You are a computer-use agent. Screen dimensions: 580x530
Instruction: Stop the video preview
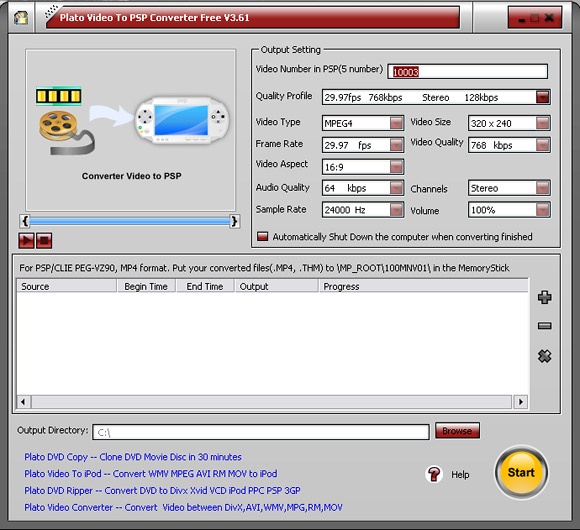(x=44, y=241)
